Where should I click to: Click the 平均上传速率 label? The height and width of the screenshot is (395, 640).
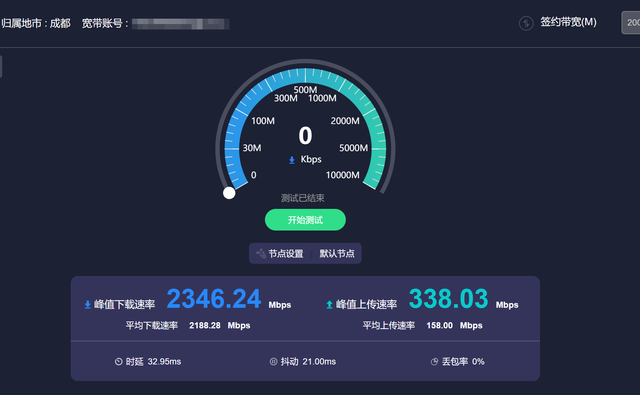tap(389, 326)
